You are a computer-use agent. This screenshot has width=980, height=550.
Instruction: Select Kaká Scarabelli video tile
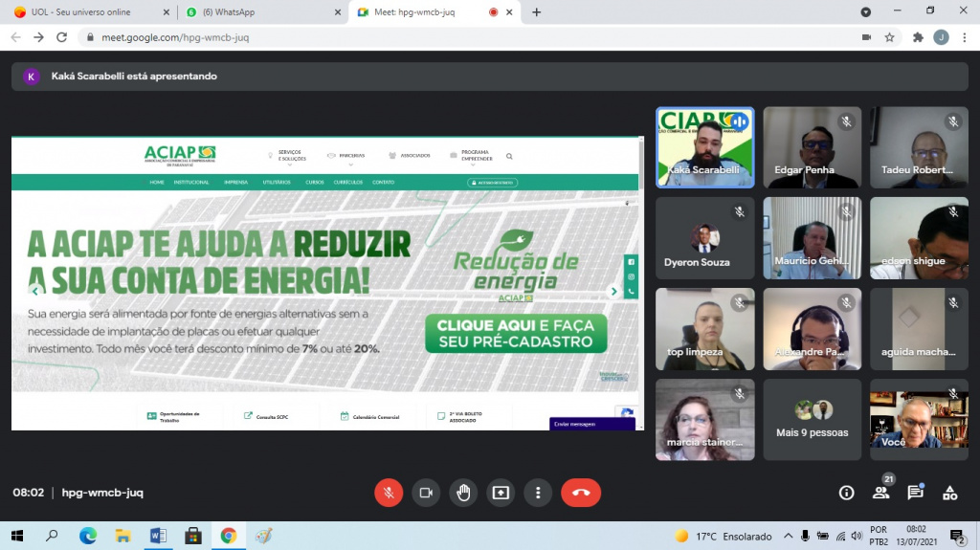pyautogui.click(x=705, y=147)
